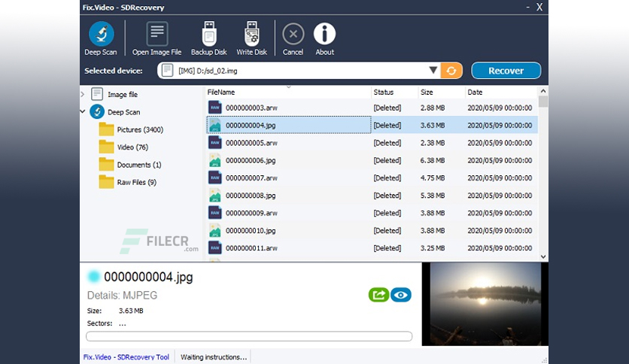Click the file list vertical scrollbar down arrow
The width and height of the screenshot is (629, 364).
(x=543, y=256)
